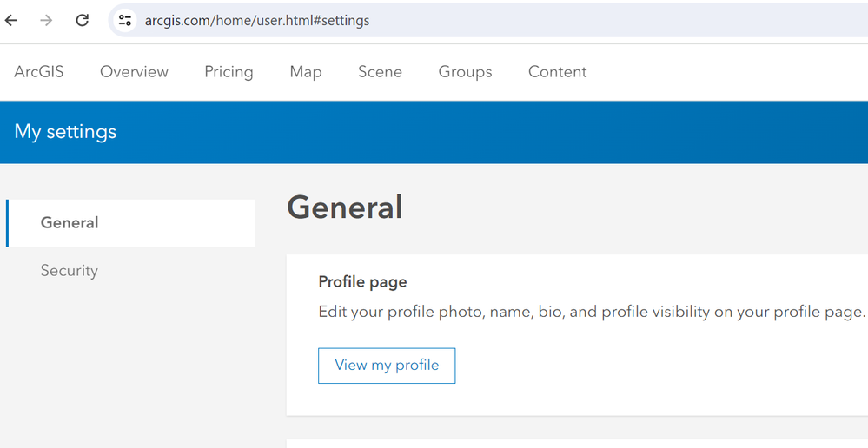Click the large General page heading

[345, 208]
